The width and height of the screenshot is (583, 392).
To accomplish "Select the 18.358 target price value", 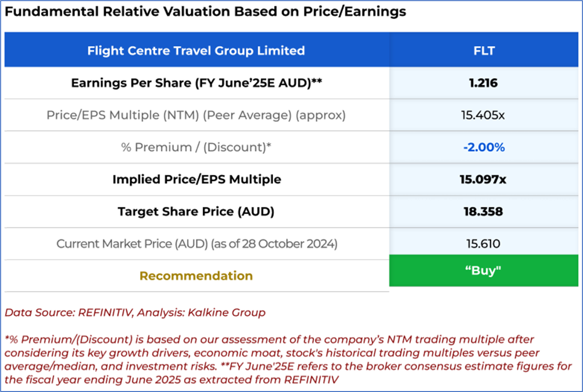I will tap(483, 211).
